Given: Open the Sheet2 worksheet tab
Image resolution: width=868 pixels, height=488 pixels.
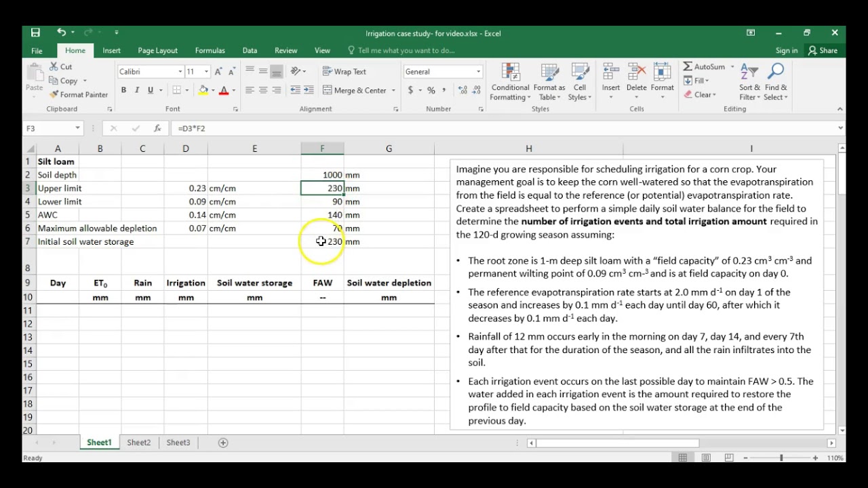Looking at the screenshot, I should pyautogui.click(x=138, y=443).
